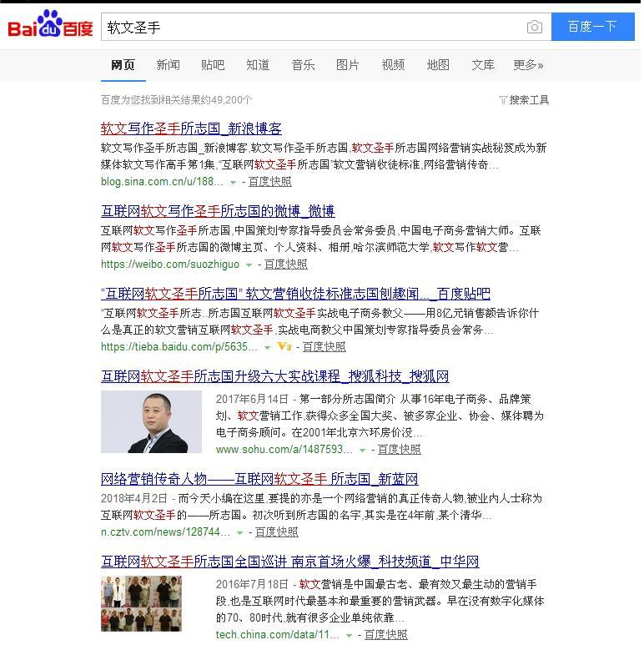Viewport: 644px width, 650px height.
Task: Go to the 知道 tab
Action: tap(258, 65)
